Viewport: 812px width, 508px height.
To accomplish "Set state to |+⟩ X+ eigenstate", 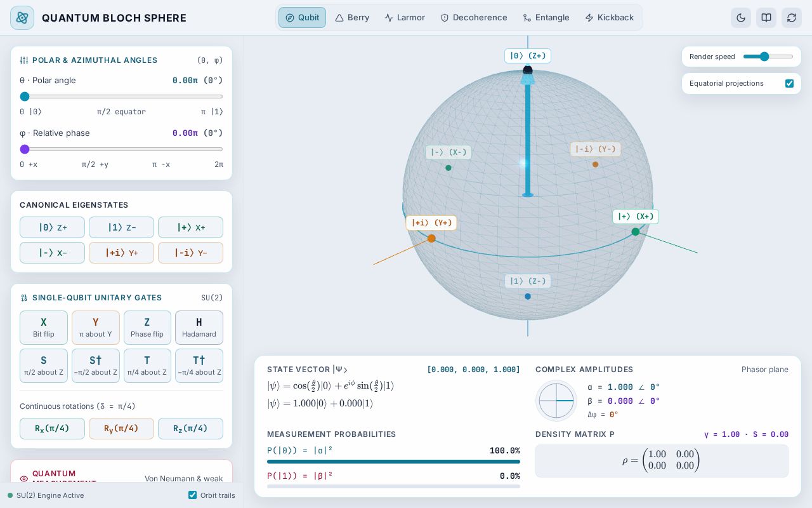I will coord(190,227).
